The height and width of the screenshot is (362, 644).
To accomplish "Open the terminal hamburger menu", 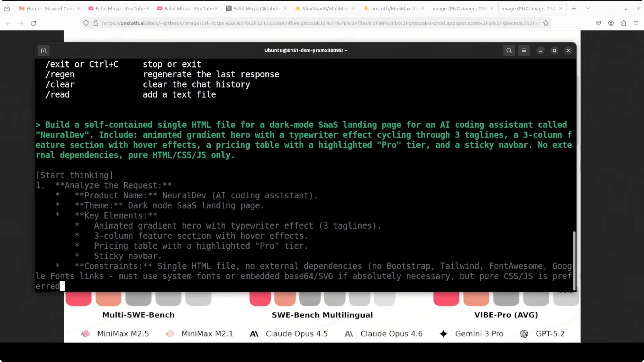I will click(x=524, y=51).
